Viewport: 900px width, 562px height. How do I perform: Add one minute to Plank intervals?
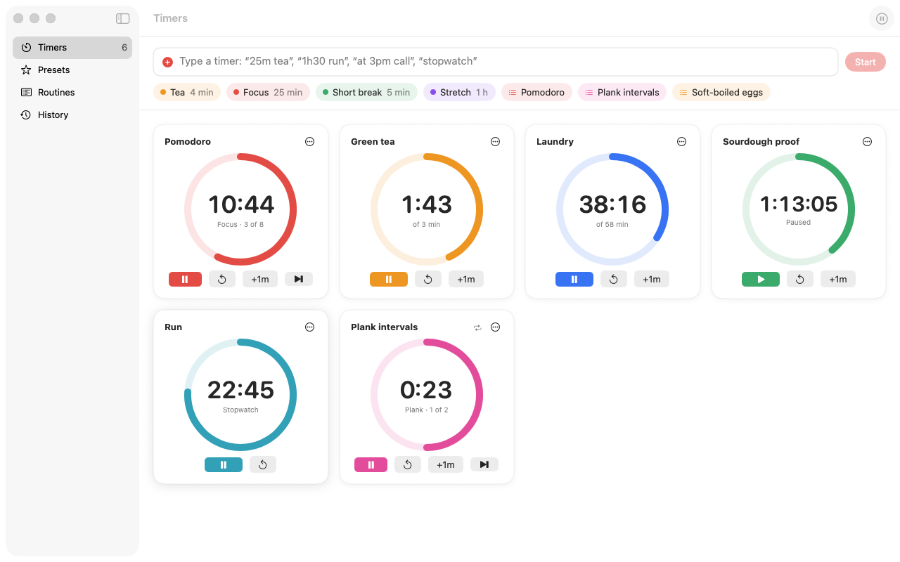pos(445,465)
